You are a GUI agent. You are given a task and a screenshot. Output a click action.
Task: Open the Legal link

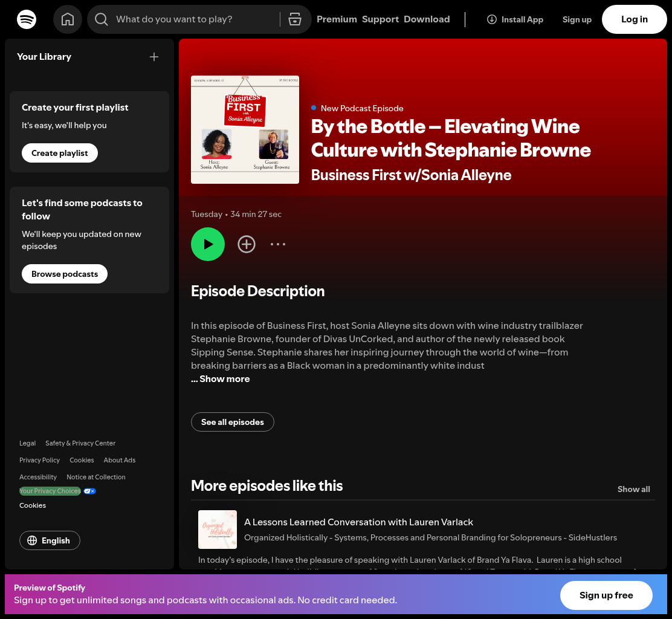pos(27,443)
